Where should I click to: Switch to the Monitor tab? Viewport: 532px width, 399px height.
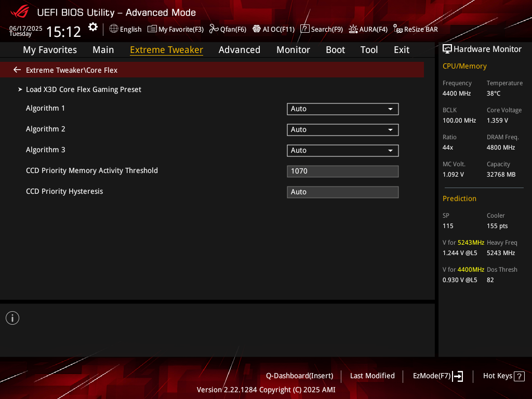293,50
